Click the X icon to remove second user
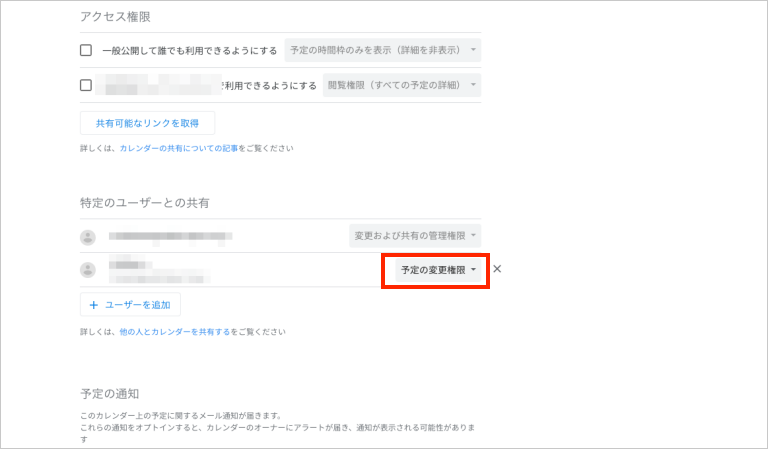The image size is (768, 449). [x=497, y=269]
